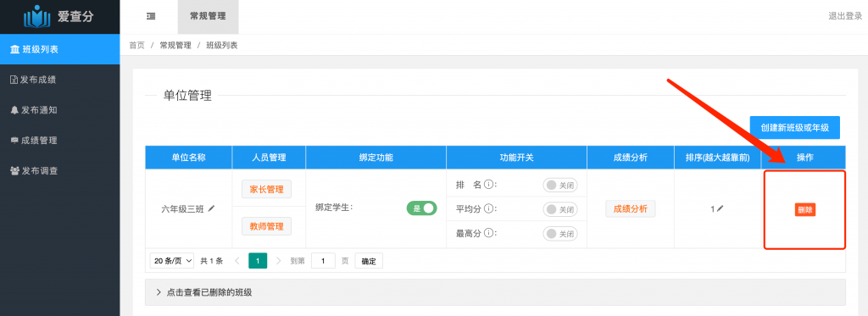Open the 20 条/页 page size dropdown

click(171, 261)
